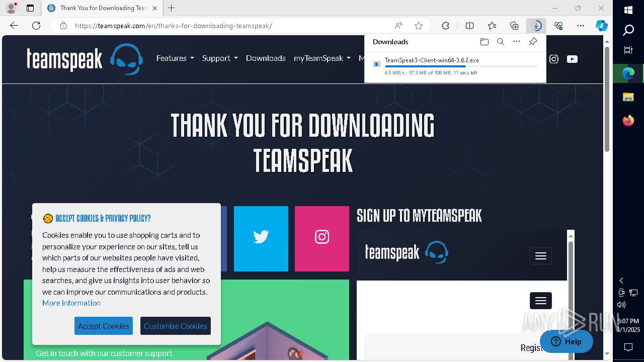Toggle the lower hamburger menu in signup frame
The image size is (644, 362).
point(541,301)
